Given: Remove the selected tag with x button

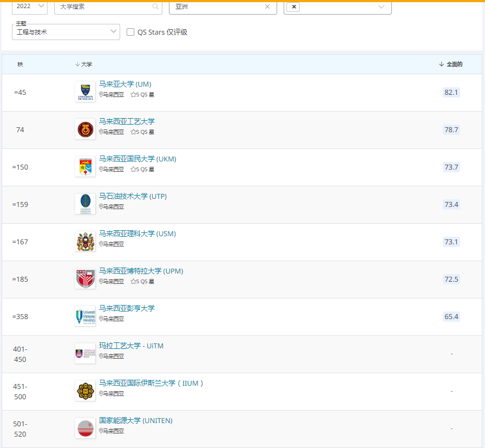Looking at the screenshot, I should 294,7.
